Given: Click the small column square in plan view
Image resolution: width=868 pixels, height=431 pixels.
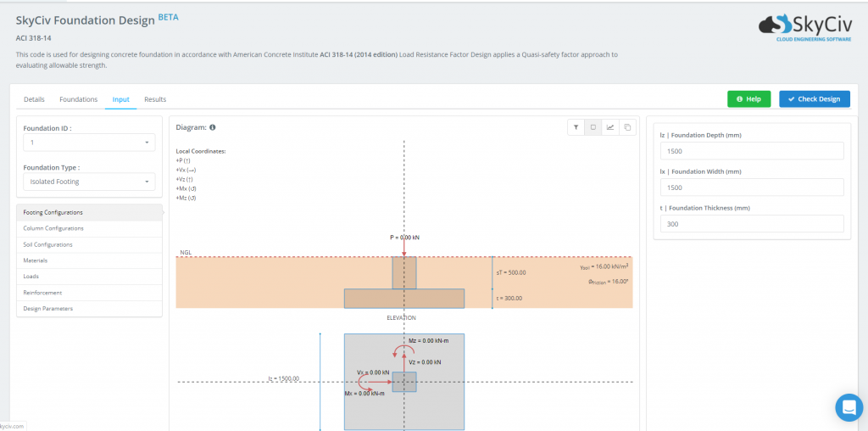Looking at the screenshot, I should (404, 383).
